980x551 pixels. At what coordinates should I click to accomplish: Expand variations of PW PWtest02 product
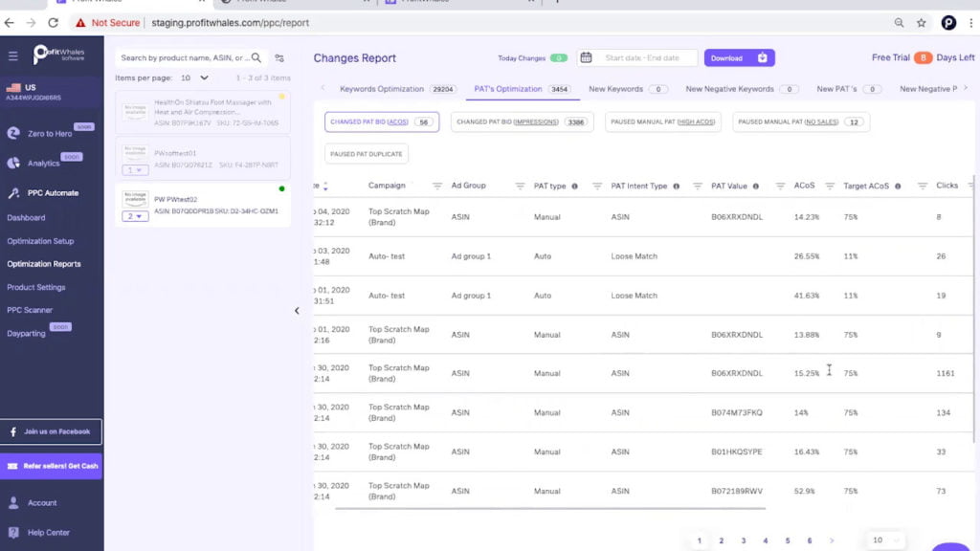pyautogui.click(x=135, y=216)
